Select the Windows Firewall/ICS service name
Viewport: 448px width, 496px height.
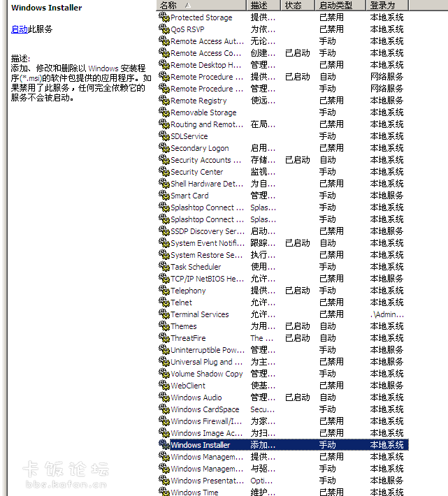[206, 421]
